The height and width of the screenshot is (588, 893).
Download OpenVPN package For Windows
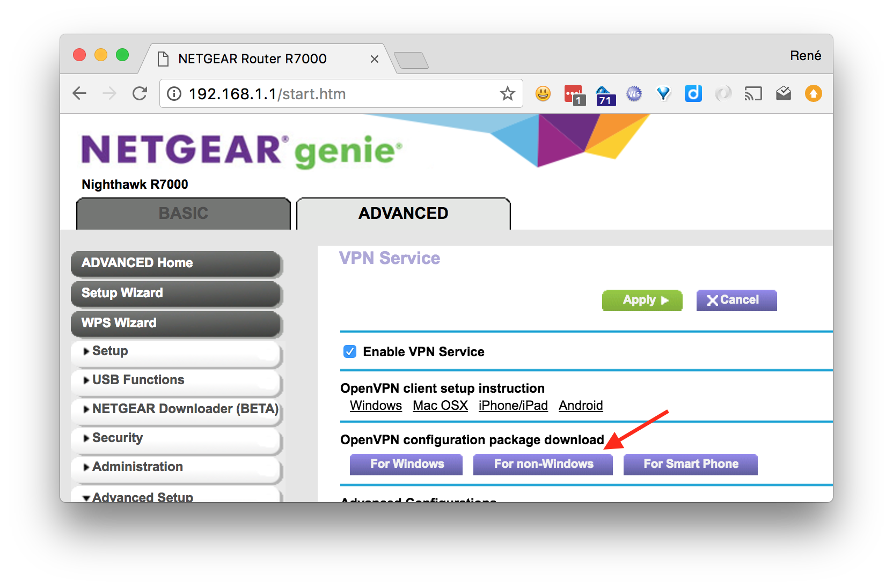pos(406,465)
